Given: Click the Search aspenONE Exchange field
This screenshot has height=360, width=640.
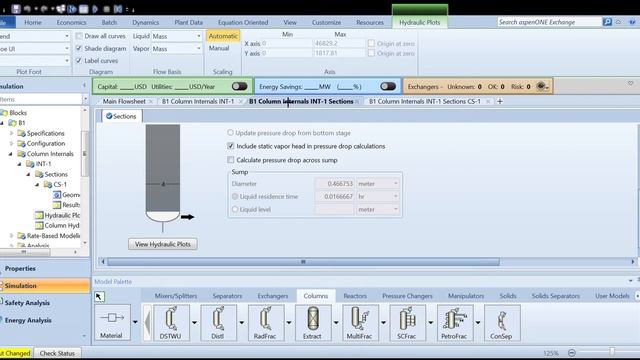Looking at the screenshot, I should coord(549,22).
